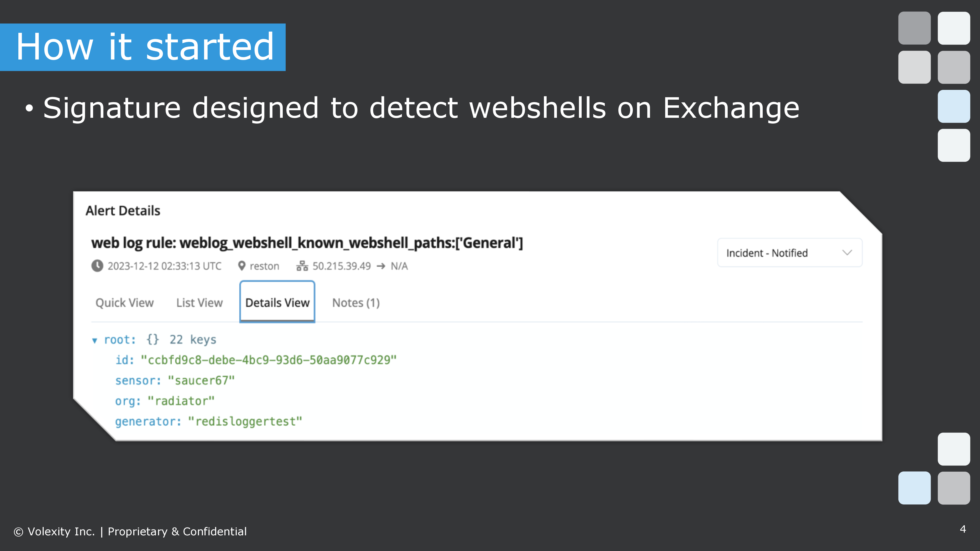Click the chevron in the status dropdown

tap(847, 253)
